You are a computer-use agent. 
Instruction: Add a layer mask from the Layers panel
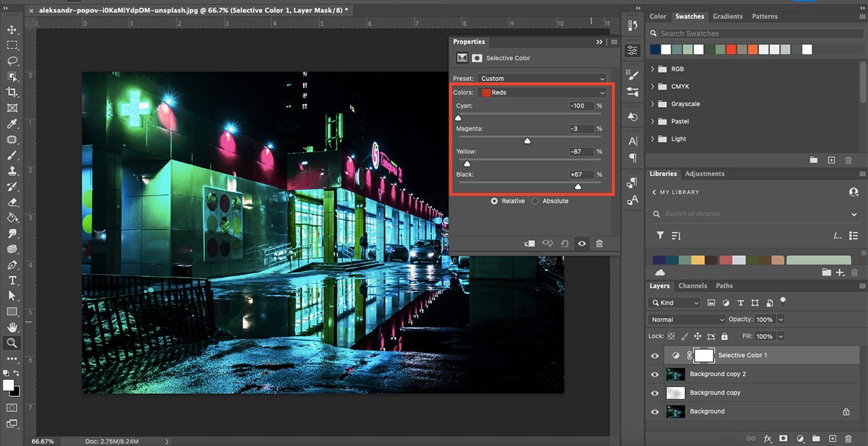(x=783, y=438)
